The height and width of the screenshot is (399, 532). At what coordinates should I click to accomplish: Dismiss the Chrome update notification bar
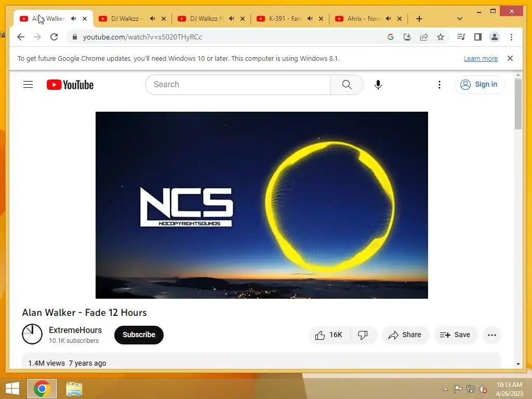(510, 58)
